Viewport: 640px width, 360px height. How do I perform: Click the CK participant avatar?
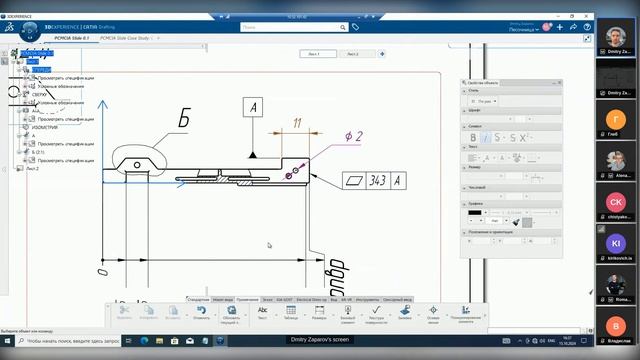(616, 202)
